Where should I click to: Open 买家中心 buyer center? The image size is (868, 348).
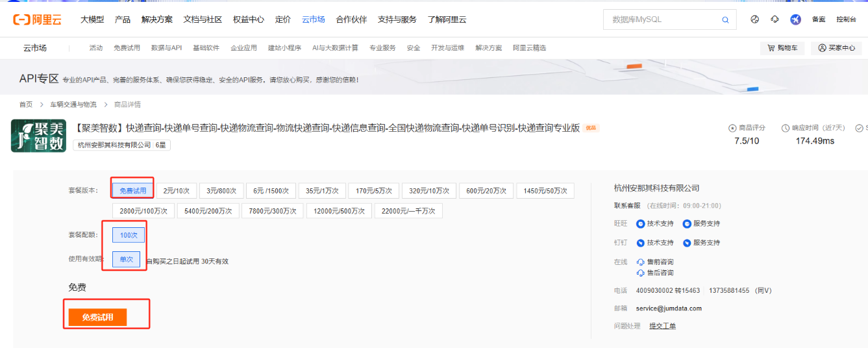point(836,48)
